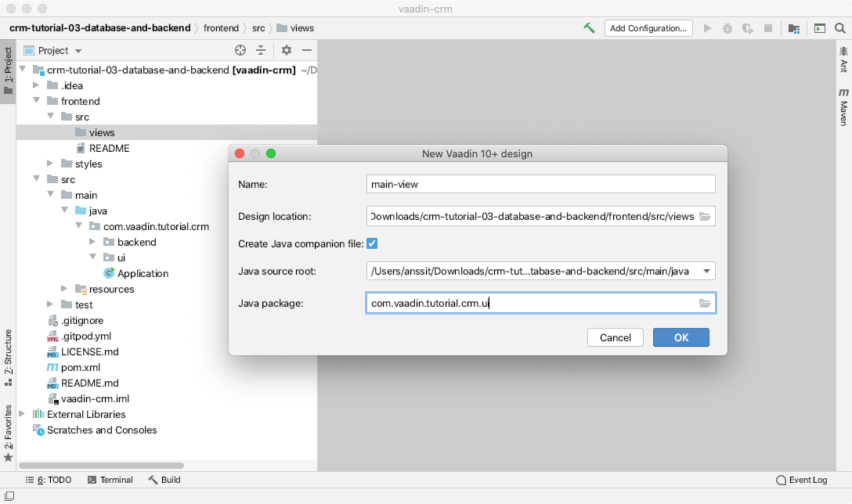The image size is (852, 504).
Task: Open Event Log from status bar
Action: coord(801,480)
